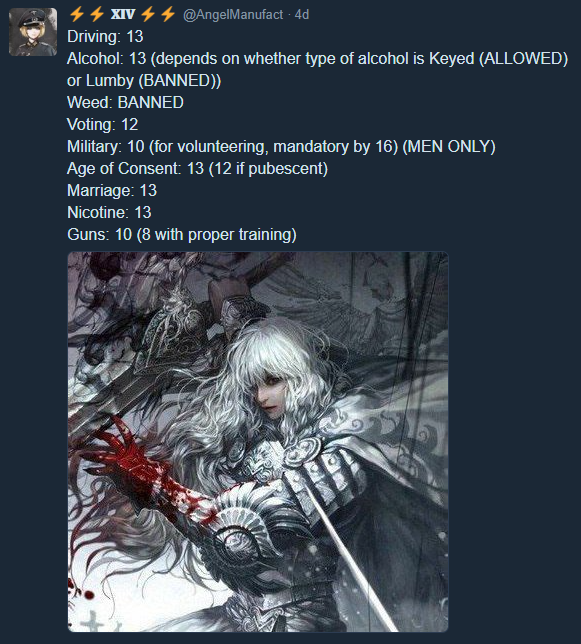The image size is (581, 644).
Task: Click the 'Nicotine: 13' text line
Action: tap(109, 212)
